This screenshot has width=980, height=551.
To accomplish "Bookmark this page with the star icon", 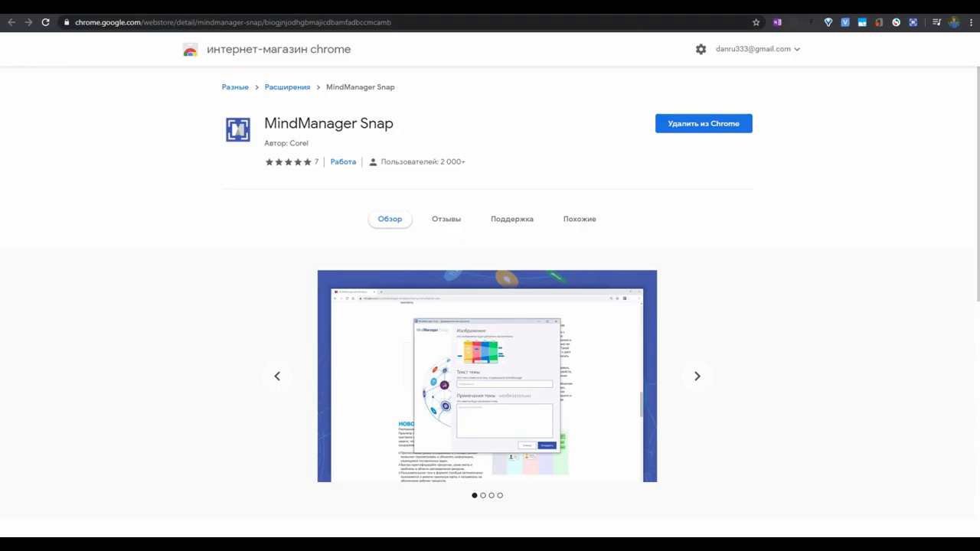I will click(756, 22).
